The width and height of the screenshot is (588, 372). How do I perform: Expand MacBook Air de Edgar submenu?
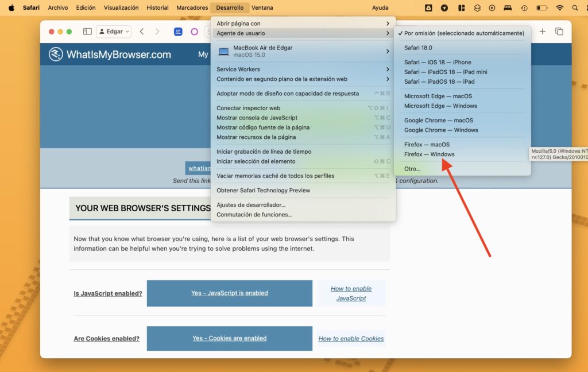(303, 51)
